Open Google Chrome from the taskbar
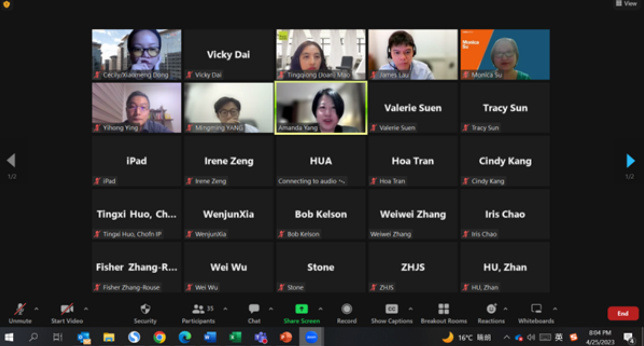 pyautogui.click(x=159, y=338)
